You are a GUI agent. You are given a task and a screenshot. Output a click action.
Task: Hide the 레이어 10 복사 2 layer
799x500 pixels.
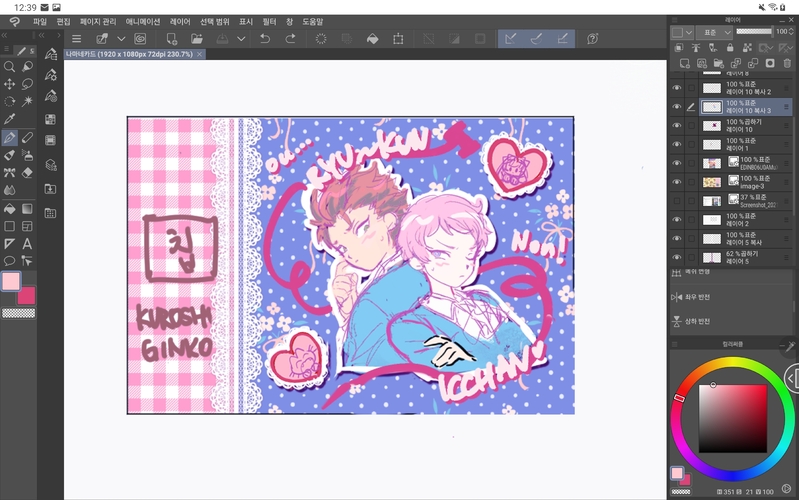(x=677, y=88)
